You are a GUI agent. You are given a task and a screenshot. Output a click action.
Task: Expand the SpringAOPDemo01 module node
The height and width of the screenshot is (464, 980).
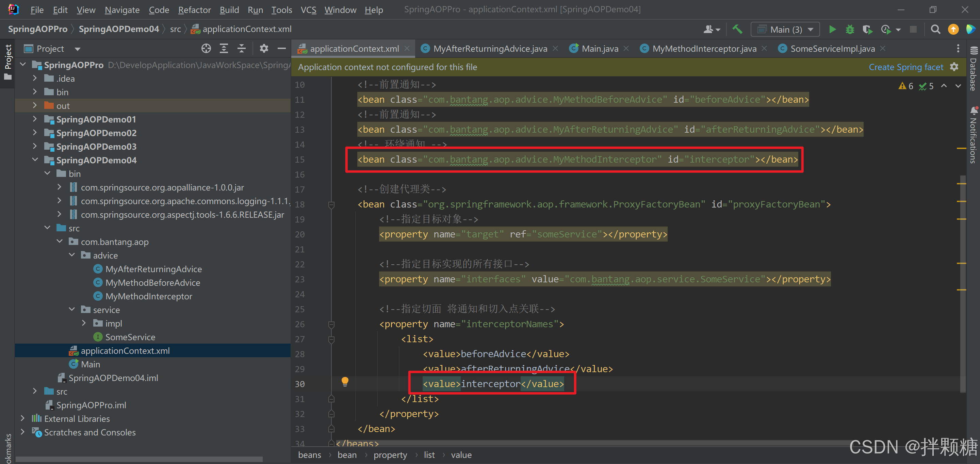click(35, 119)
